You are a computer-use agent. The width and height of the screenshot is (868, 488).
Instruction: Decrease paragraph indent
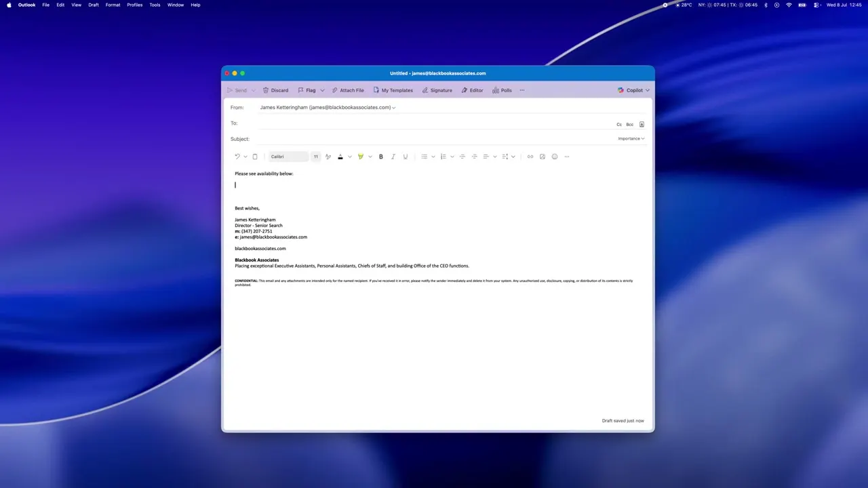[462, 157]
